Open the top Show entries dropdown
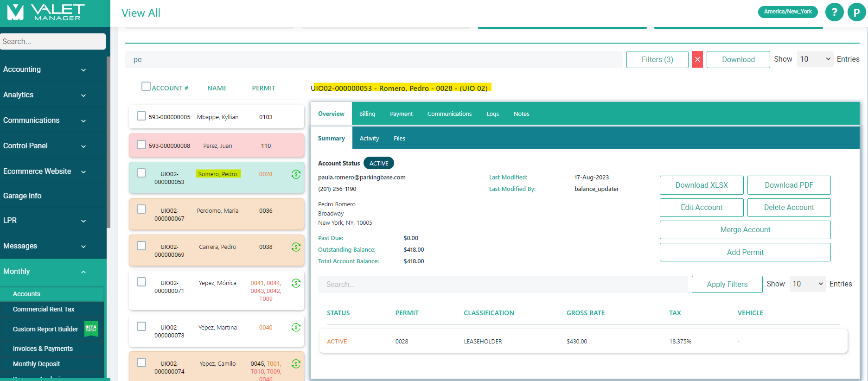The width and height of the screenshot is (868, 381). pyautogui.click(x=815, y=59)
